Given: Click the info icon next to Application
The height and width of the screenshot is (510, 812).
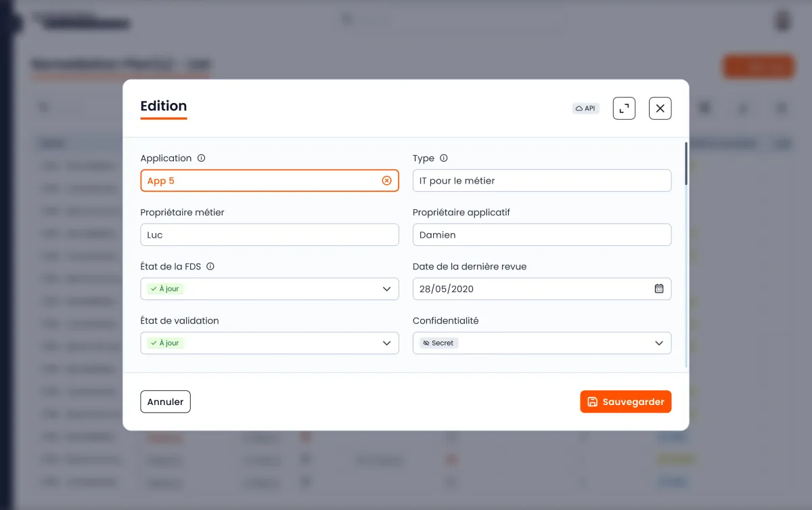Looking at the screenshot, I should click(x=201, y=158).
